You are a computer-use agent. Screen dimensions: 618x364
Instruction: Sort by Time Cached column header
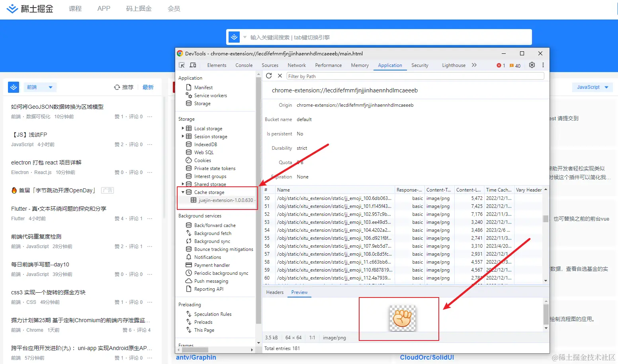[x=499, y=190]
